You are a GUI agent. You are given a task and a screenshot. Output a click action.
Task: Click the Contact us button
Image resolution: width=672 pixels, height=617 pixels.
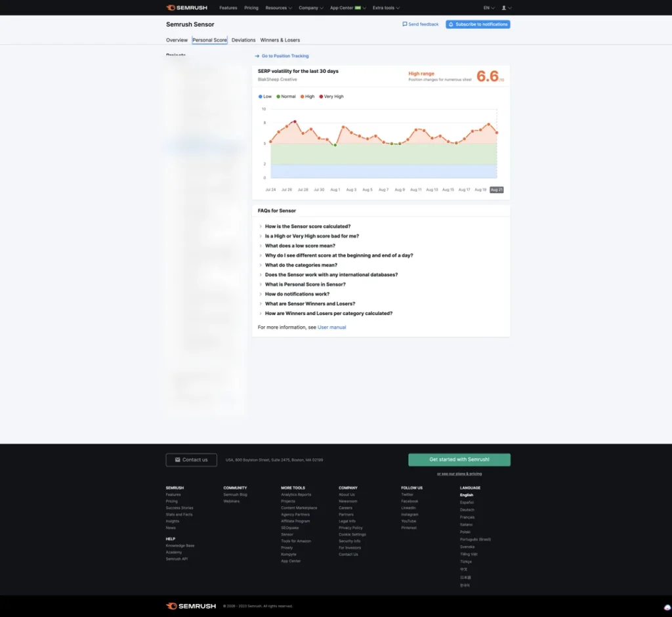tap(191, 459)
